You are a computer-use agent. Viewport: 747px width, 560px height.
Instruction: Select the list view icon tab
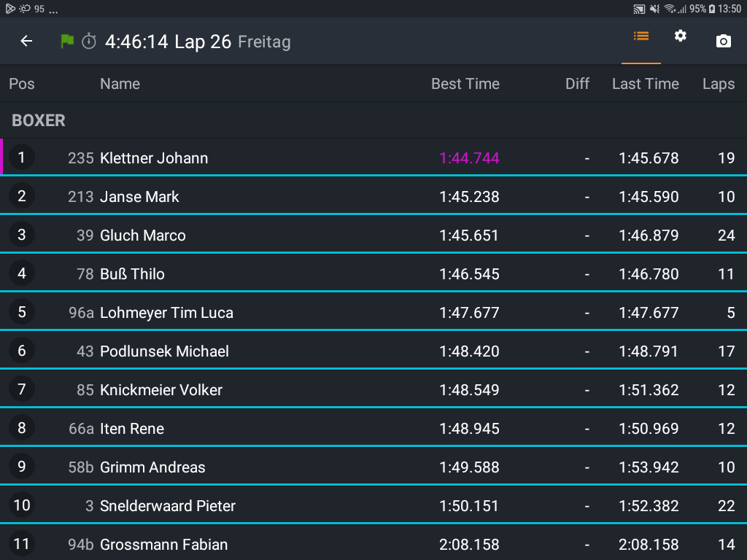point(641,36)
